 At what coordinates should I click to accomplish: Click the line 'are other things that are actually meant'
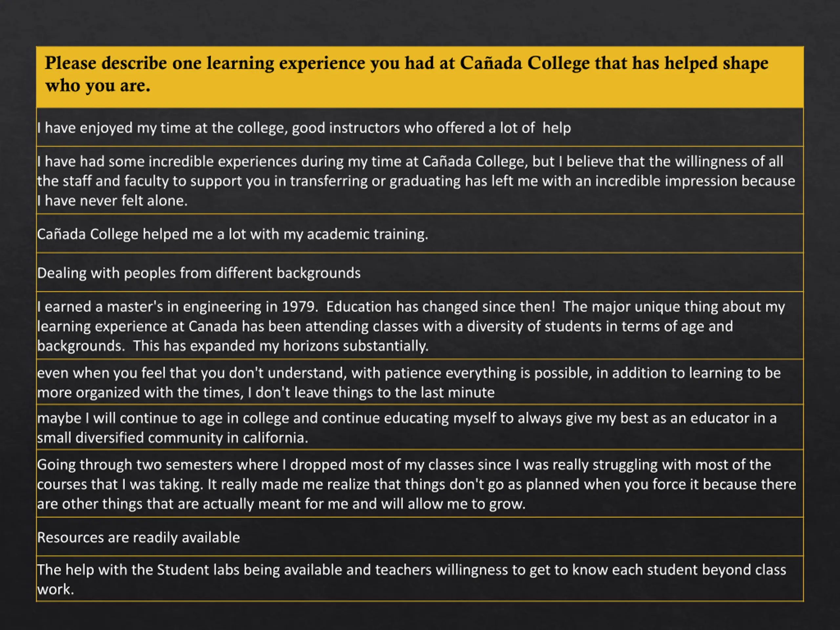pos(282,504)
